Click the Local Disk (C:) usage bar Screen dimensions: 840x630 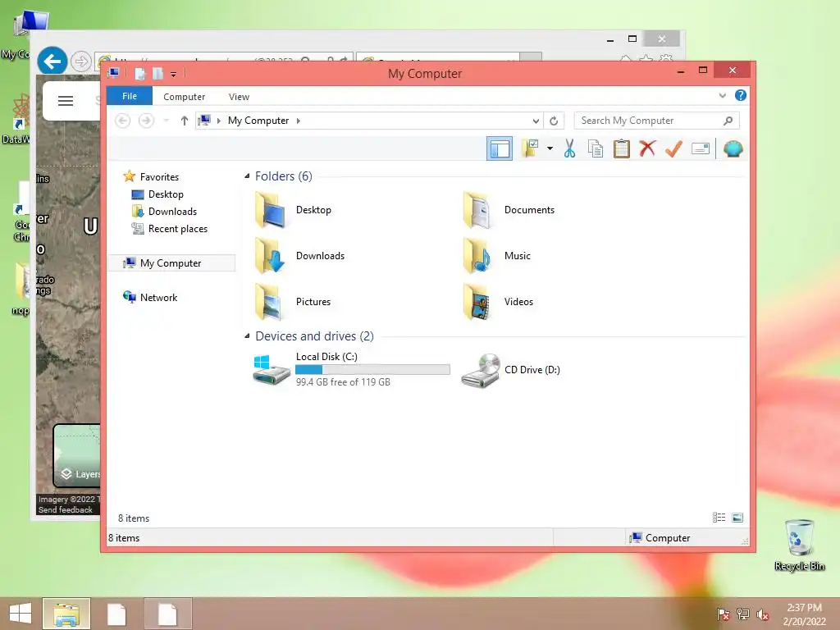tap(372, 370)
